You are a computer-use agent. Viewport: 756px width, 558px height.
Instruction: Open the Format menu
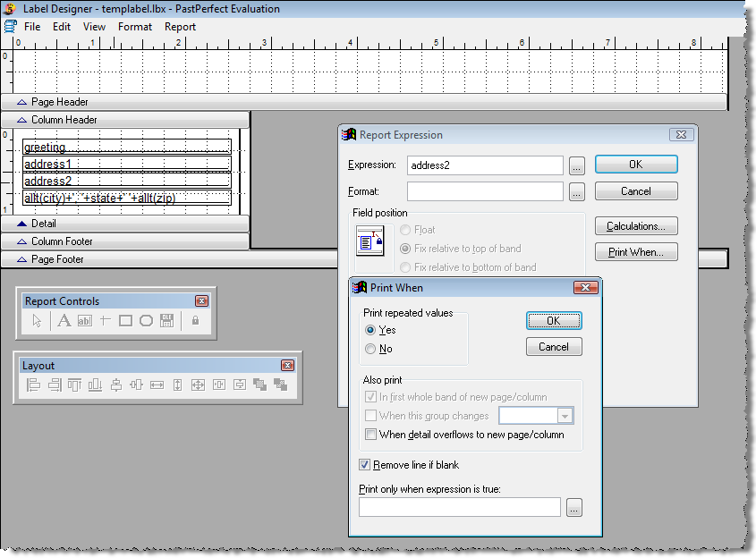pyautogui.click(x=135, y=27)
